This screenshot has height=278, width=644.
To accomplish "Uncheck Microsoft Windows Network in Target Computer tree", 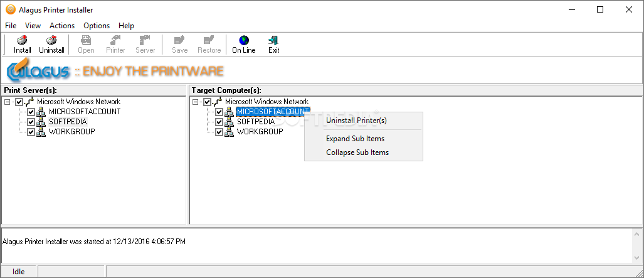I will coord(208,102).
